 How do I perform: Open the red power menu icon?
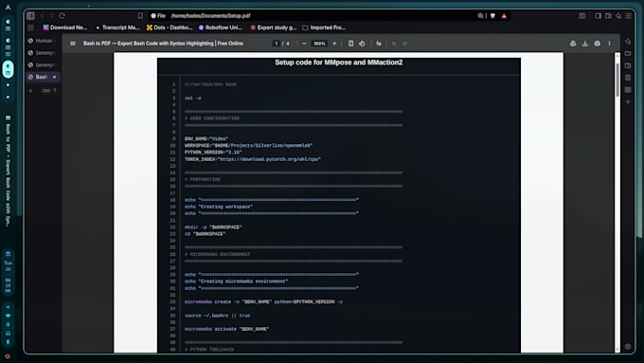click(x=8, y=356)
